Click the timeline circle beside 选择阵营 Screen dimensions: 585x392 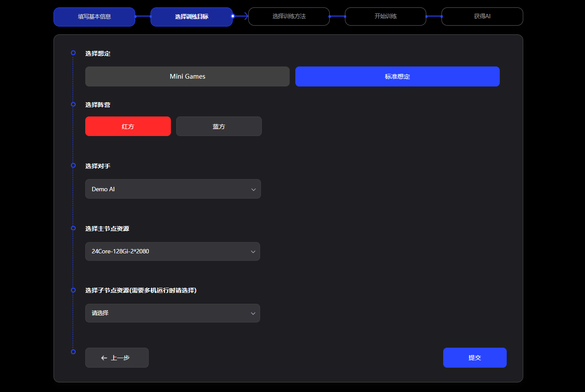(73, 104)
